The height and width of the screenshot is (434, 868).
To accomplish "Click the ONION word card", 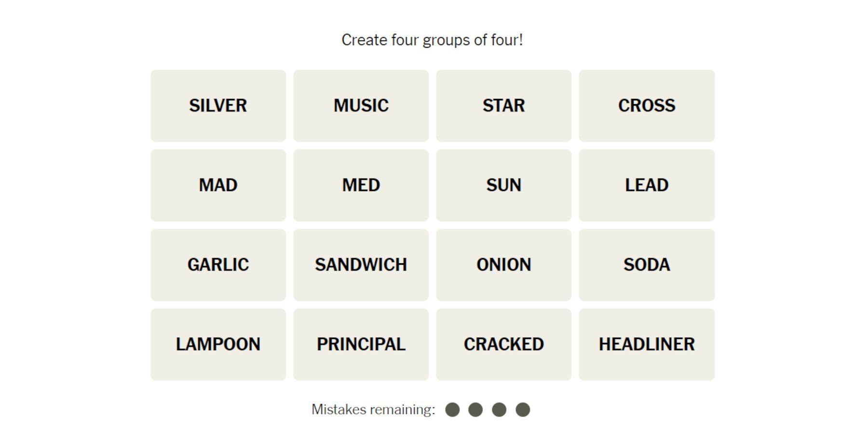I will click(x=503, y=265).
